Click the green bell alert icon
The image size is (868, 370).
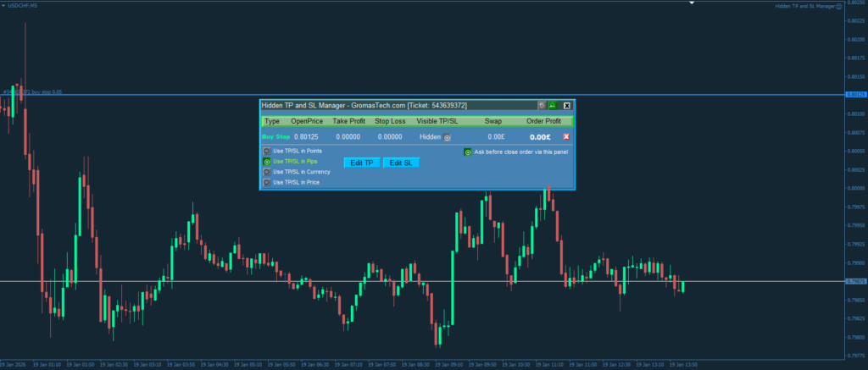553,105
